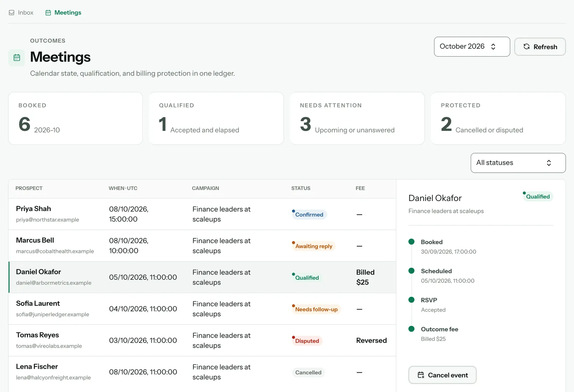Screen dimensions: 574x392
Task: Click the Qualified badge in Daniel Okafor row
Action: [307, 278]
